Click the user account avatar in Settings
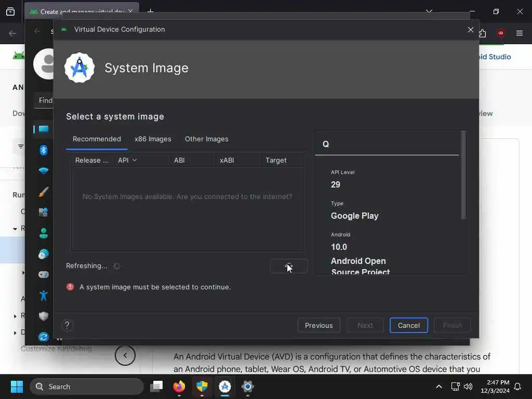 point(44,64)
